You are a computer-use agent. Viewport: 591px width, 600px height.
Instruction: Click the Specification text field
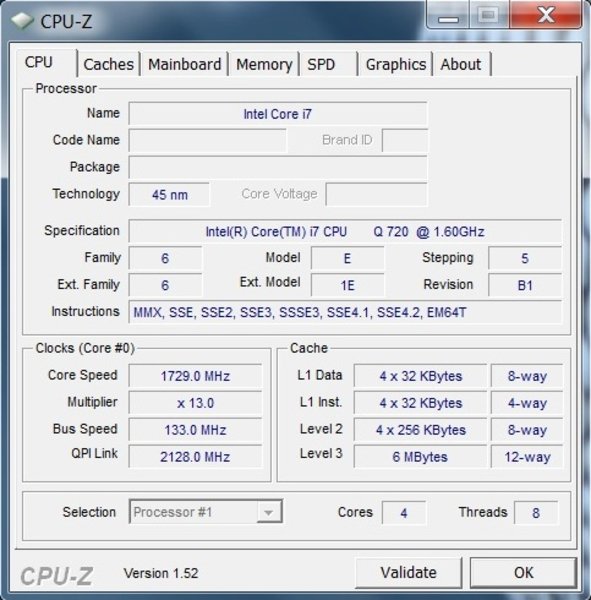coord(345,231)
